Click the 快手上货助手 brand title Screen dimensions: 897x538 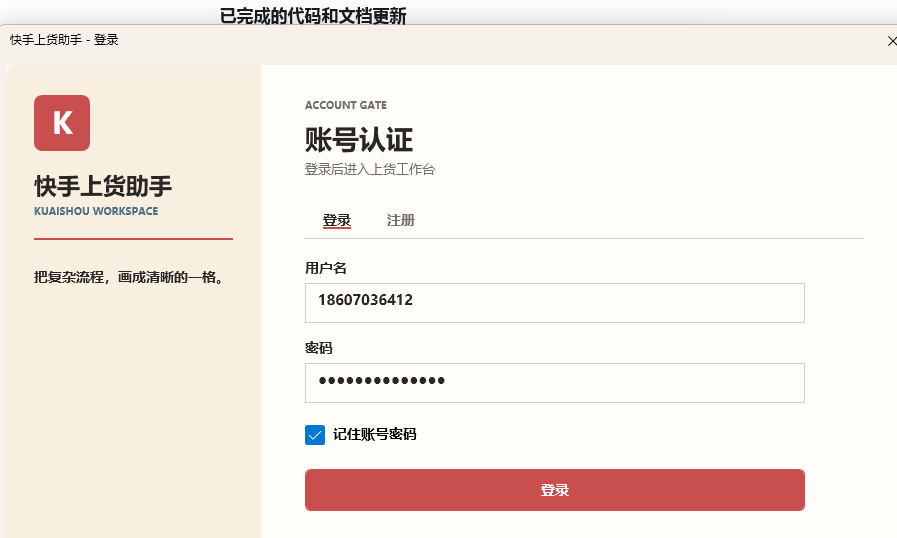(x=103, y=187)
